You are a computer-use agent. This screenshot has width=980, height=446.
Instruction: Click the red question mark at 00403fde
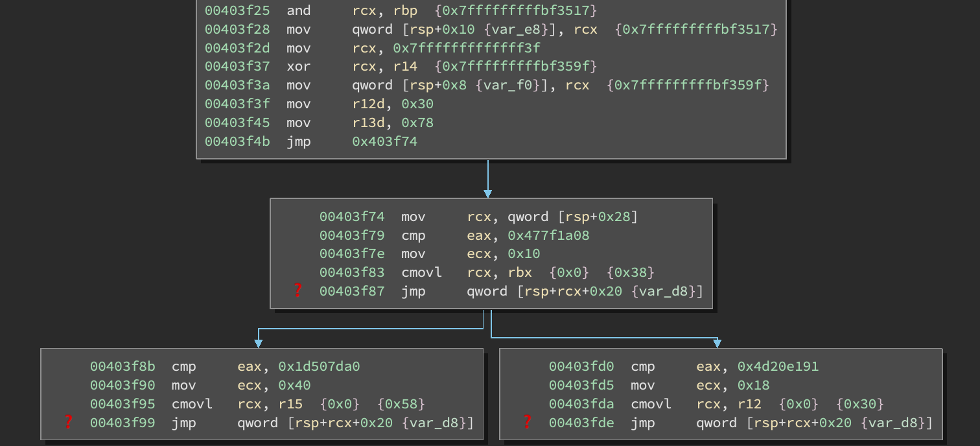(x=527, y=423)
